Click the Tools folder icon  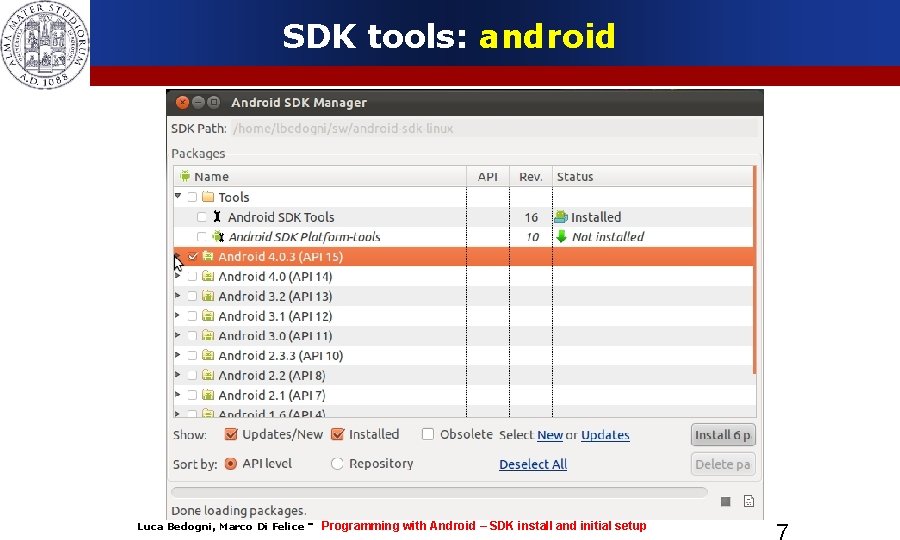coord(208,197)
